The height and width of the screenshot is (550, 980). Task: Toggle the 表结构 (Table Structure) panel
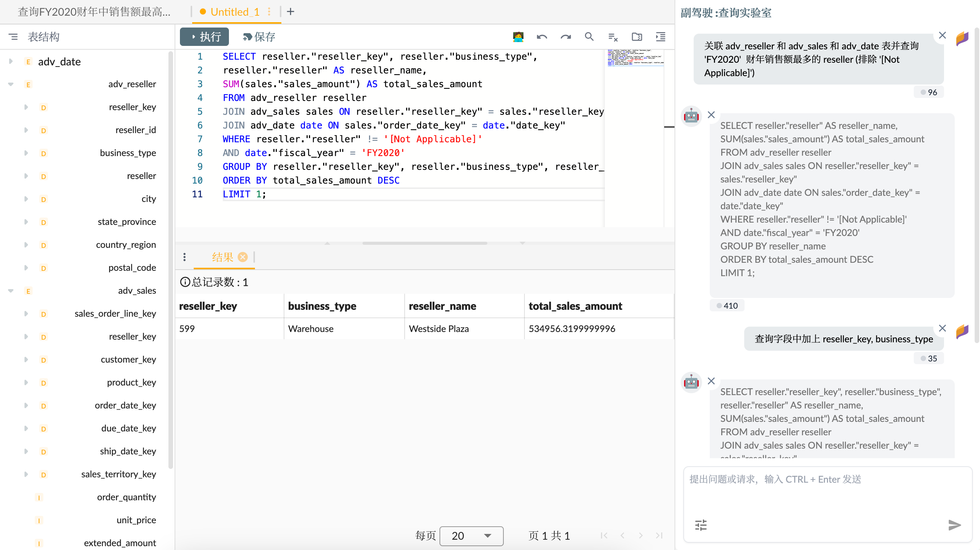point(13,36)
